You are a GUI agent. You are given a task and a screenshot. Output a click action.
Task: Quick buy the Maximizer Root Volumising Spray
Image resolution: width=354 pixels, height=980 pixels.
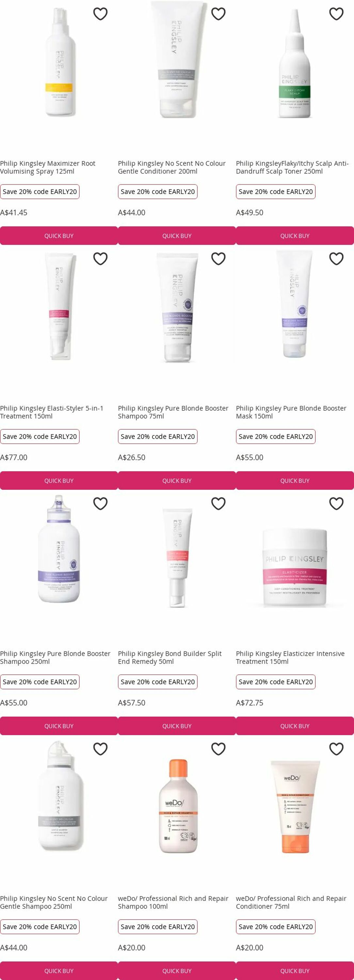[59, 236]
